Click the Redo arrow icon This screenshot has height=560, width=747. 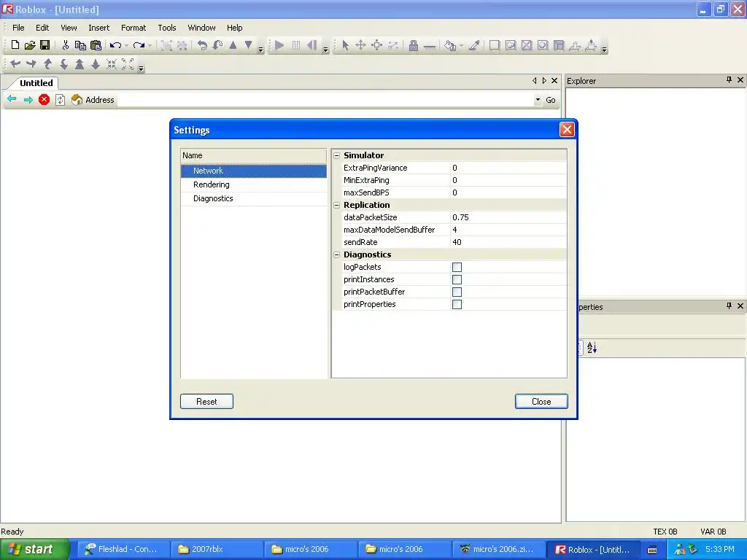(x=139, y=45)
